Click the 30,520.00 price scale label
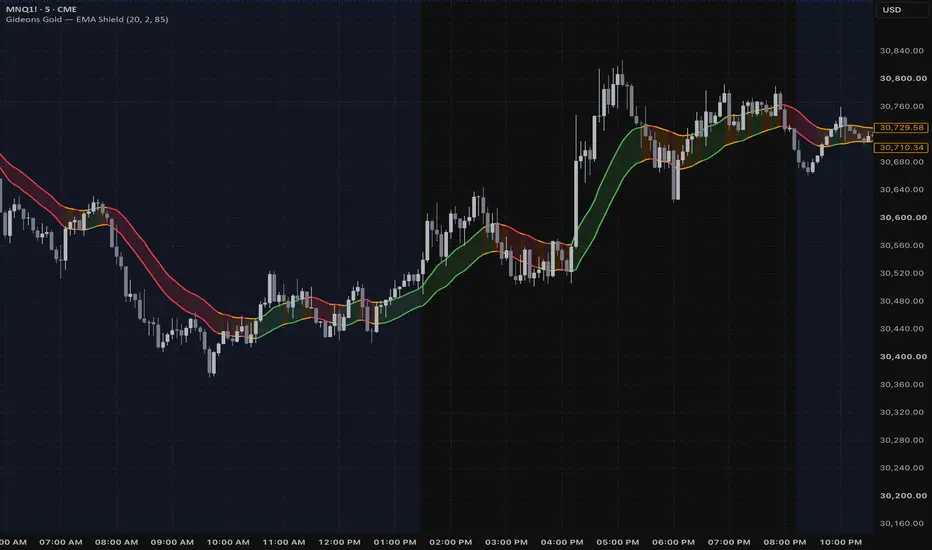Screen dimensions: 932x550 click(902, 273)
